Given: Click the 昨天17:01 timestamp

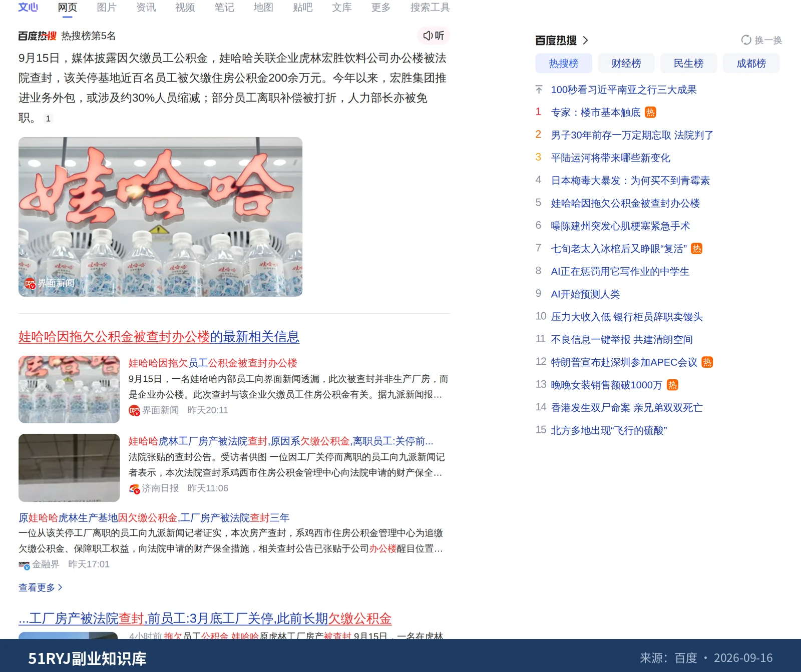Looking at the screenshot, I should pyautogui.click(x=89, y=564).
